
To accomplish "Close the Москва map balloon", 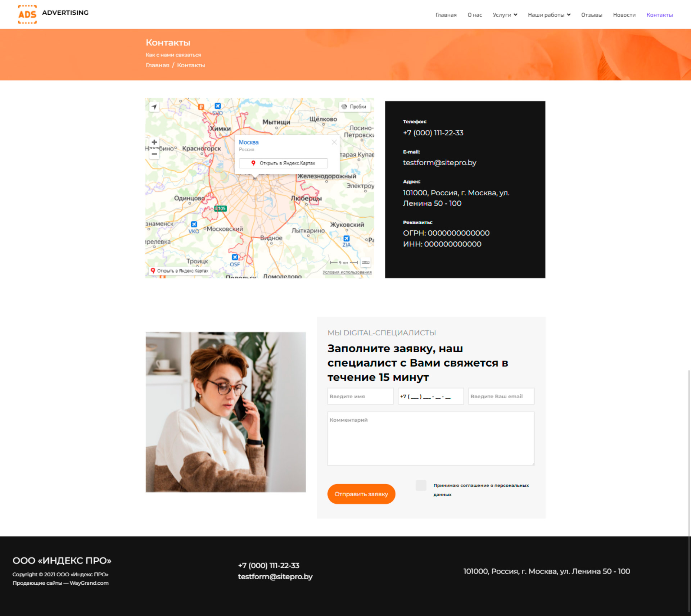I will [x=334, y=142].
